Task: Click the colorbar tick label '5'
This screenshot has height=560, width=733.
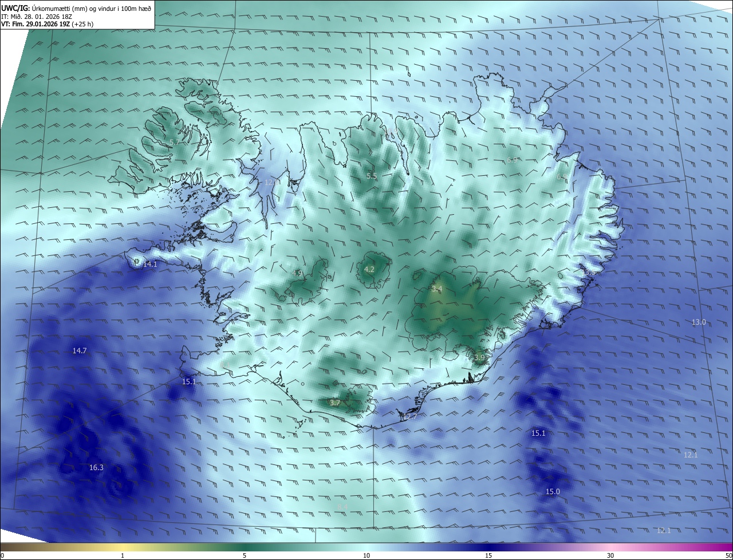Action: [x=245, y=555]
